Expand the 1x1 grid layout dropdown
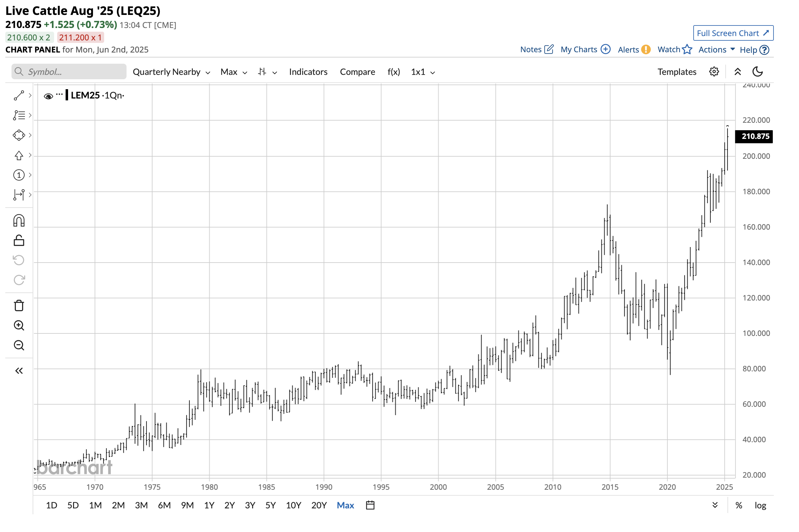The image size is (799, 532). point(423,72)
